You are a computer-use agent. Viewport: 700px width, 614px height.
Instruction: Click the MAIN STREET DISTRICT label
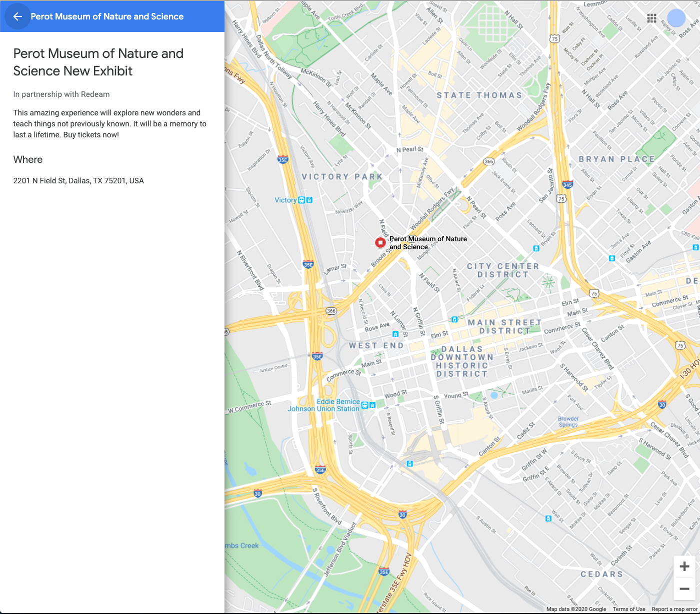point(504,327)
